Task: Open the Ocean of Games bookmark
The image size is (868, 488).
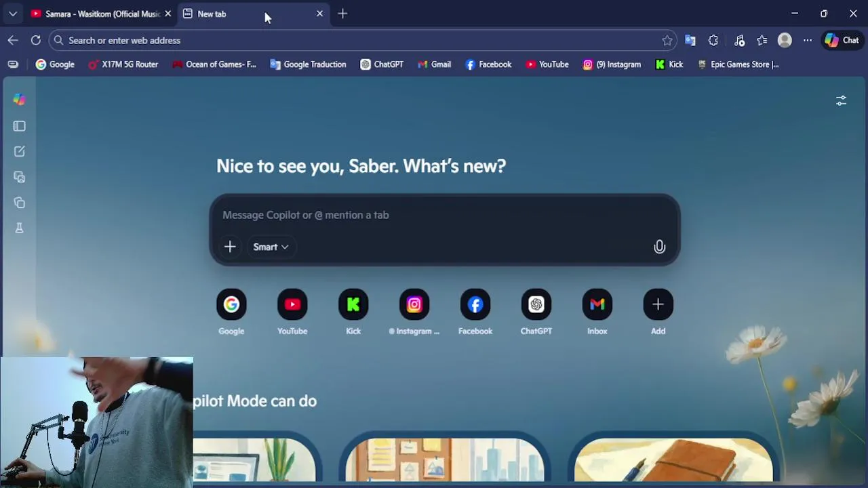Action: (x=214, y=64)
